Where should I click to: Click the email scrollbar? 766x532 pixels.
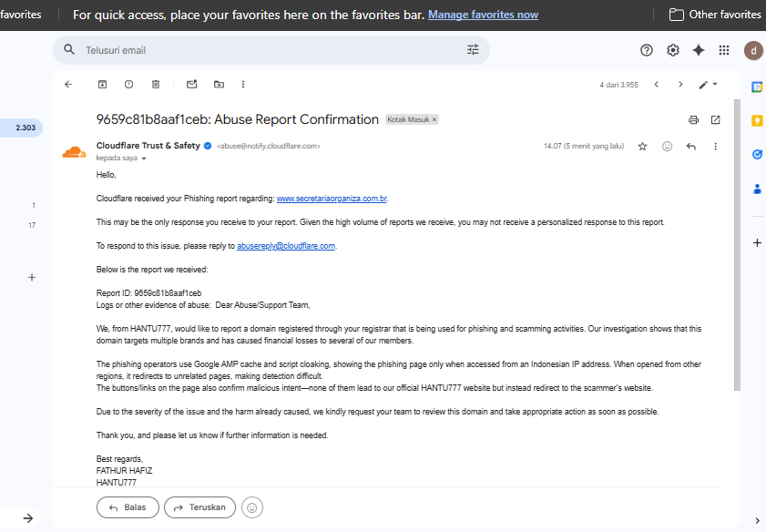pos(737,244)
